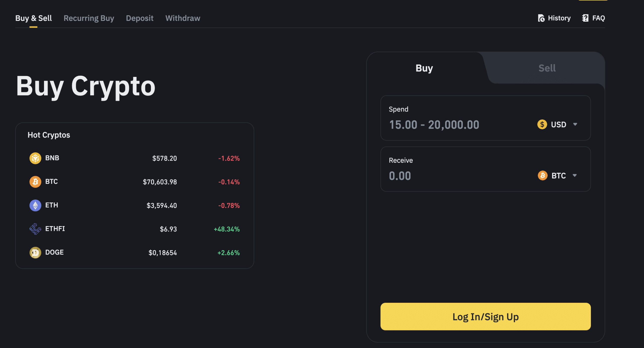The height and width of the screenshot is (348, 644).
Task: Click the BNB coin icon
Action: click(x=35, y=158)
